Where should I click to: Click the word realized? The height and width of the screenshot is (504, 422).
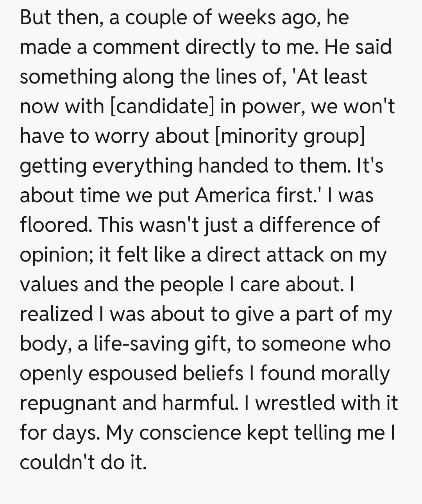[x=56, y=314]
